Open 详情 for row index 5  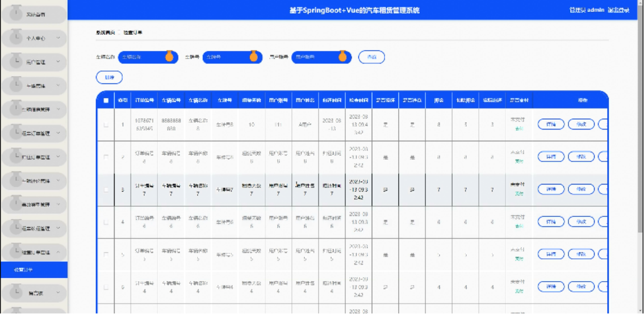551,254
